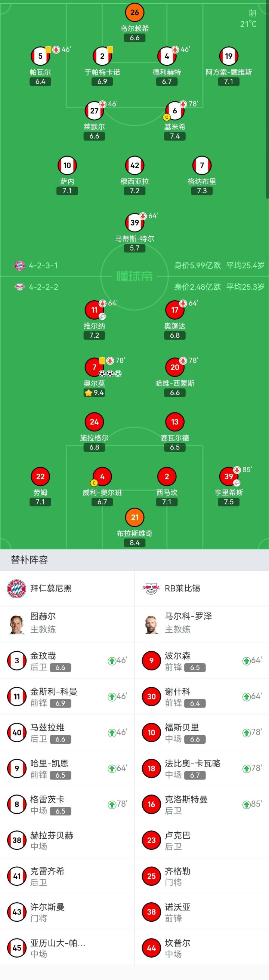Tap 奥尔莫 number 7 jersey icon
269x980 pixels.
click(94, 367)
